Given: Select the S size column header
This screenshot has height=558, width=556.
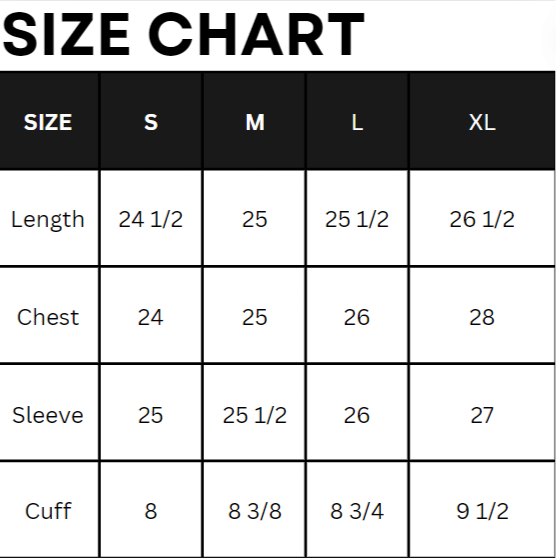Looking at the screenshot, I should [151, 122].
